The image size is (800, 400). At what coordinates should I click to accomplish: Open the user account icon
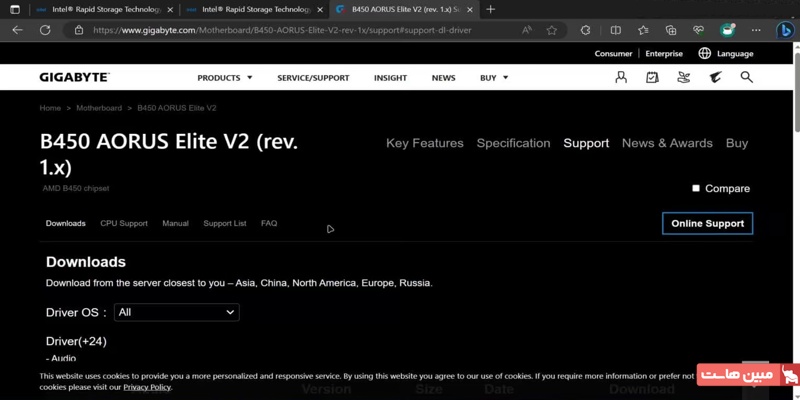(x=621, y=77)
